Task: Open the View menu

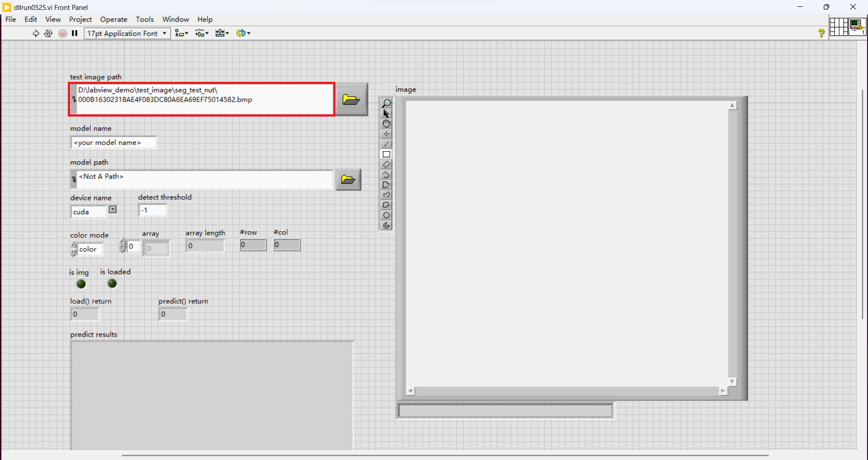Action: point(53,19)
